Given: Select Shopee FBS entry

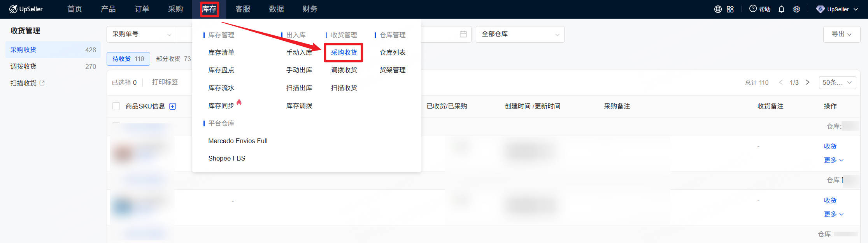Looking at the screenshot, I should tap(227, 158).
